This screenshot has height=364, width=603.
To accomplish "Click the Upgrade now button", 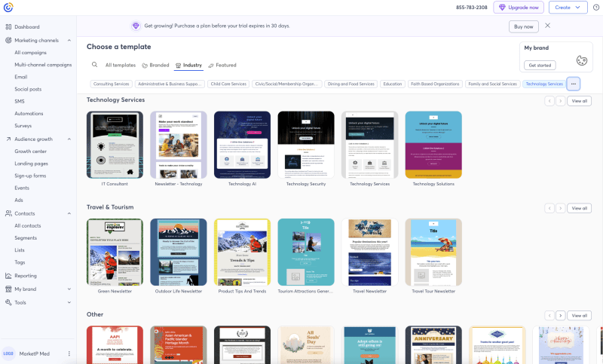I will click(519, 8).
